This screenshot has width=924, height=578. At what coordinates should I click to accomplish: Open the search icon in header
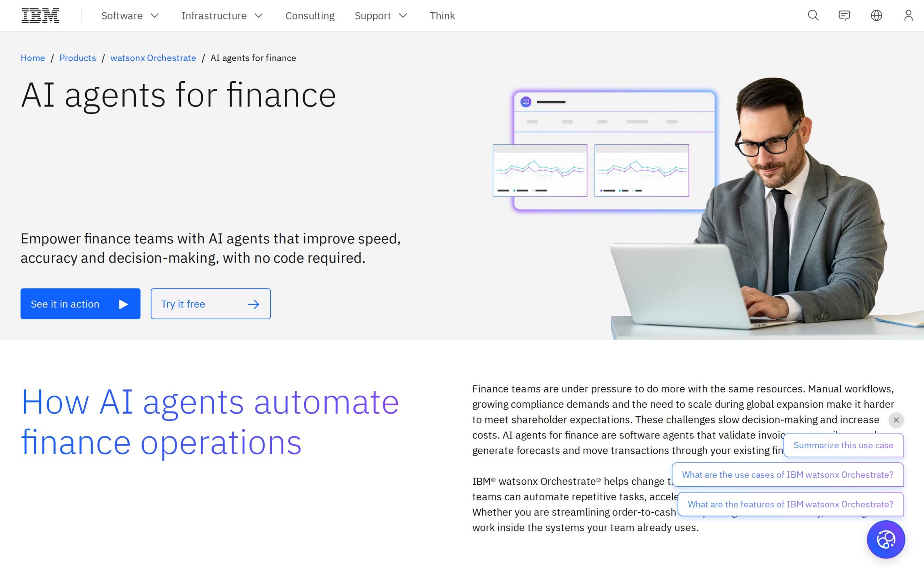point(813,16)
